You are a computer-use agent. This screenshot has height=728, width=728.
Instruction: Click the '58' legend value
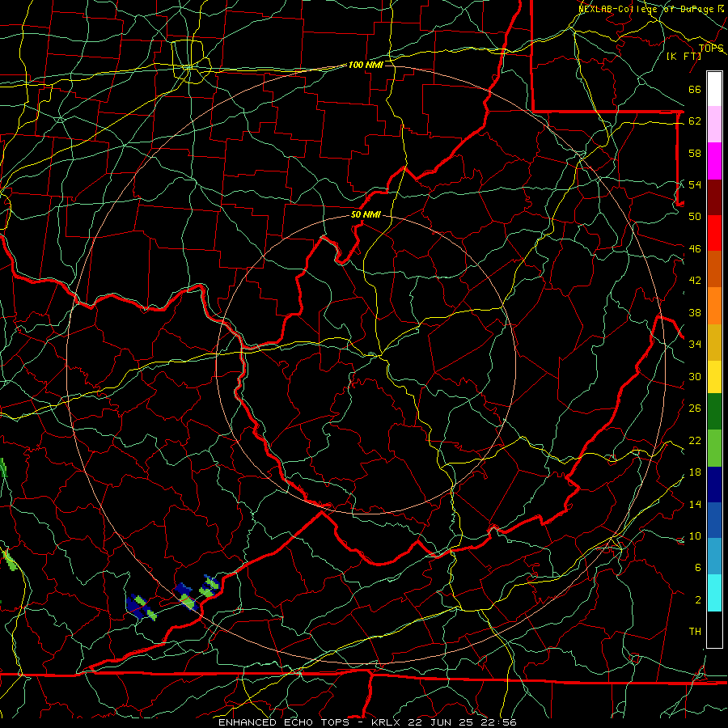[x=695, y=153]
